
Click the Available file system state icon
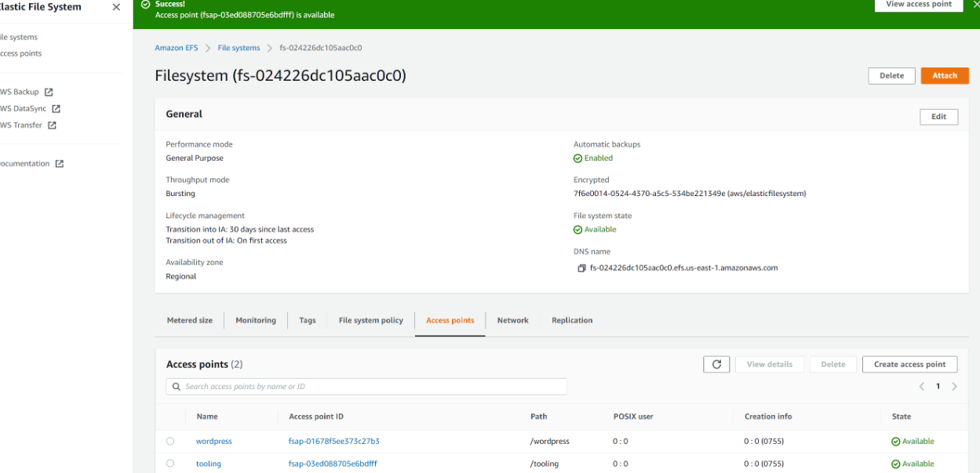577,230
